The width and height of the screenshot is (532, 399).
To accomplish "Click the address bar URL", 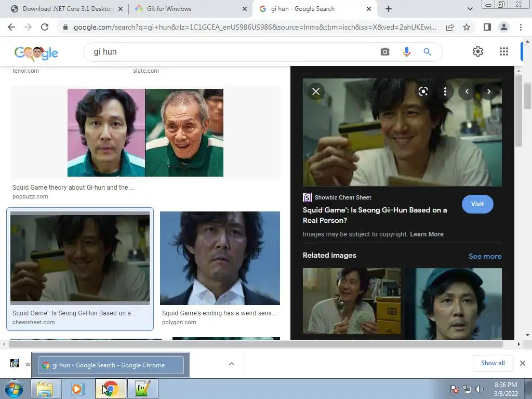I will click(255, 27).
